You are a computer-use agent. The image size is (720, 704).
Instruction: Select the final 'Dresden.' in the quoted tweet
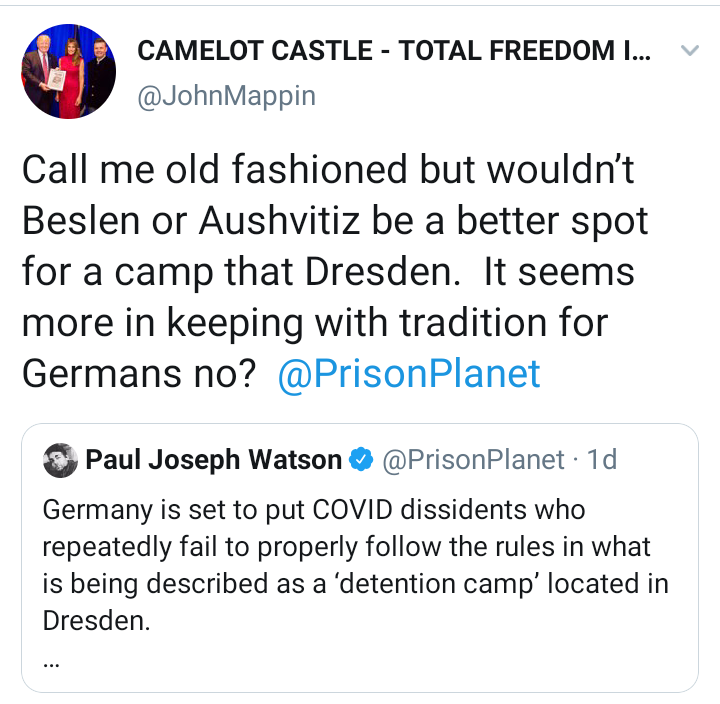tap(96, 621)
